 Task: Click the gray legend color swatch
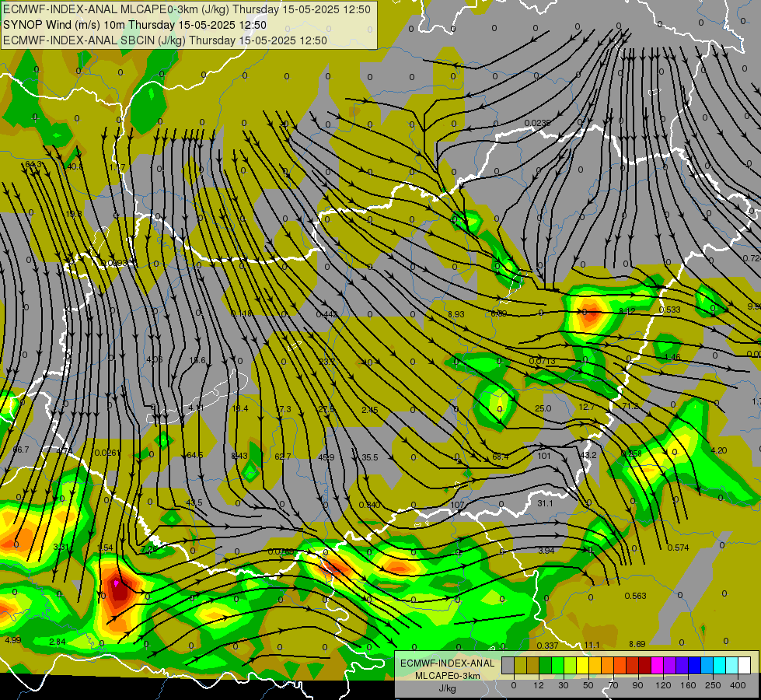coord(508,665)
